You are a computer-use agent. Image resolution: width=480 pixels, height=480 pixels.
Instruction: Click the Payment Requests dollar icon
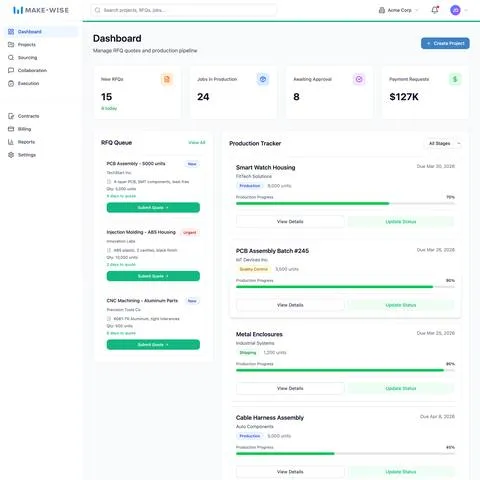pyautogui.click(x=455, y=79)
